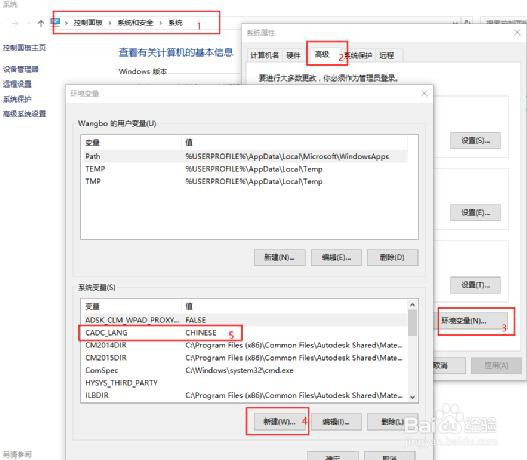Select the HYSYS_THIRD_PARTY system variable row
The height and width of the screenshot is (460, 527).
click(x=245, y=383)
